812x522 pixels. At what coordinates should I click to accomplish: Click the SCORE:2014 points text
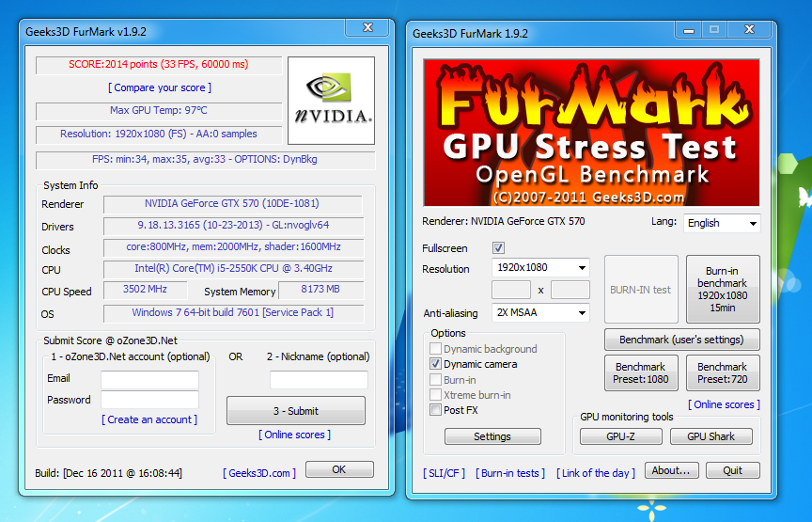[159, 64]
